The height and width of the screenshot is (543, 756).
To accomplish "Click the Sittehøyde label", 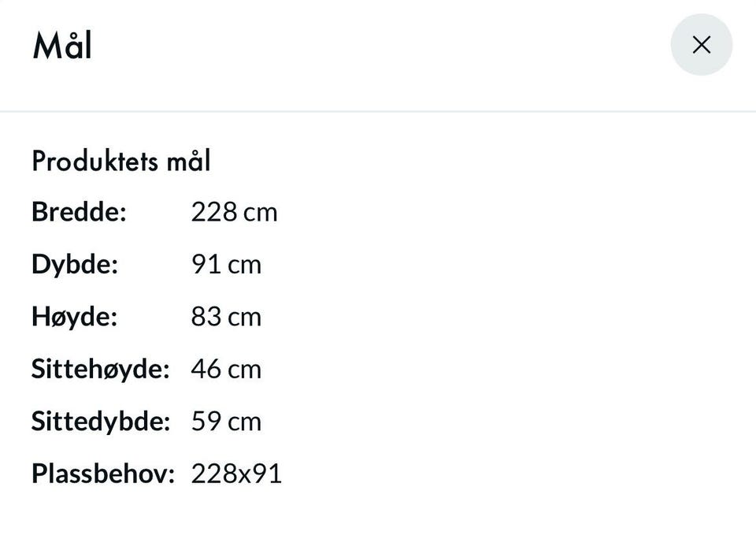I will (101, 370).
